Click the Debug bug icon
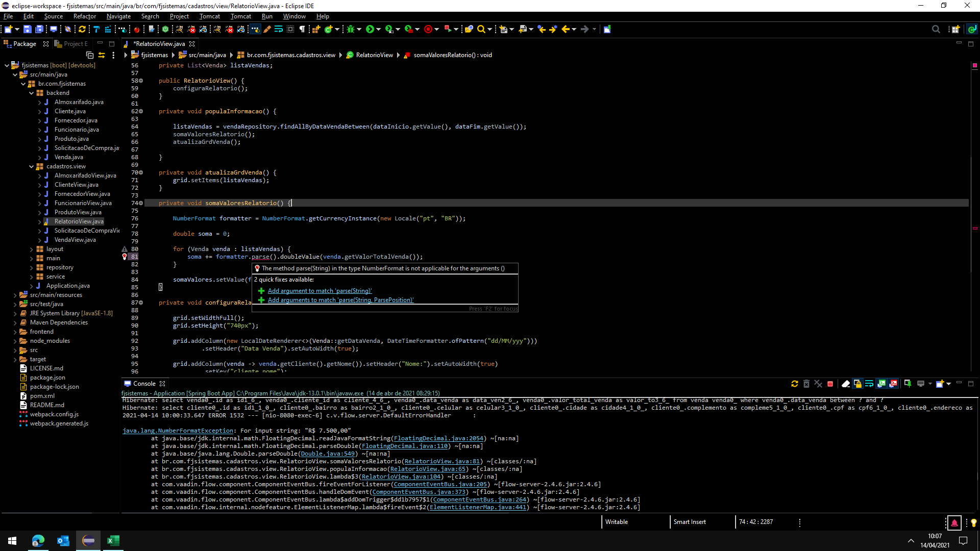 (x=351, y=29)
